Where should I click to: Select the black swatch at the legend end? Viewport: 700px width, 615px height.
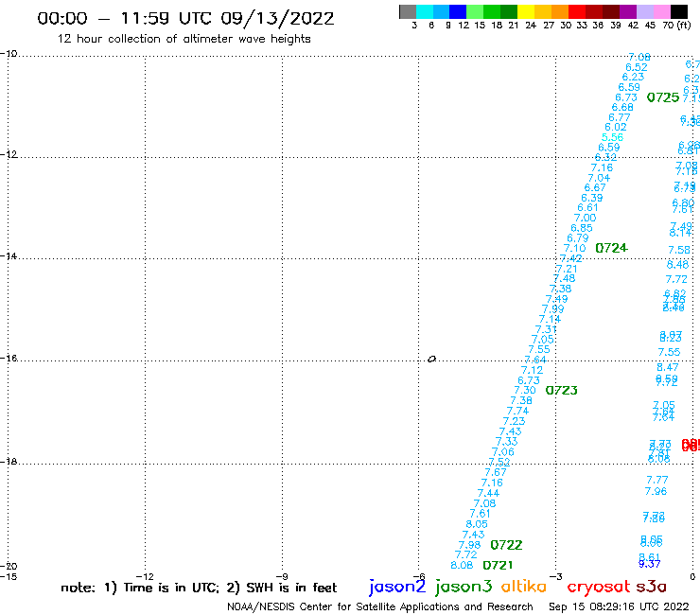(678, 11)
